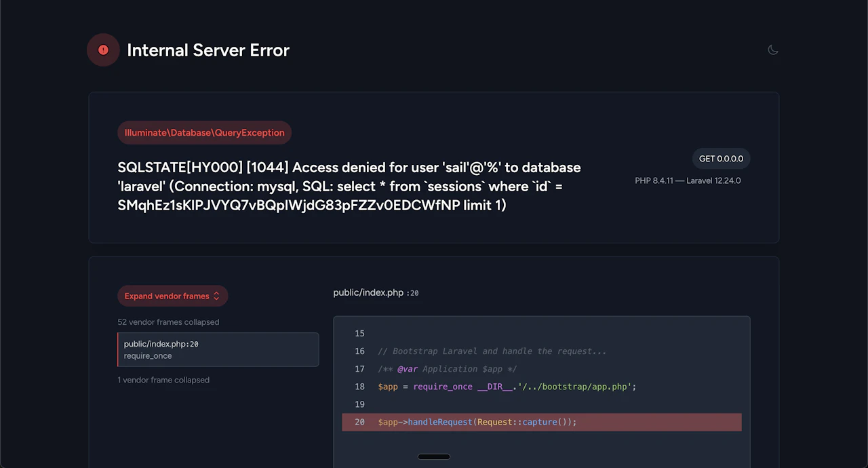Open the public/index.php :20 file path link
Viewport: 868px width, 468px height.
coord(376,293)
